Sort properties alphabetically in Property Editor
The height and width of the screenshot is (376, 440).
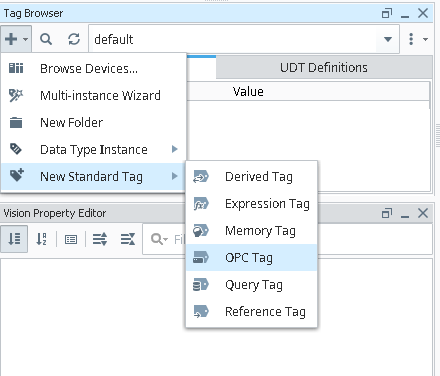click(x=41, y=239)
